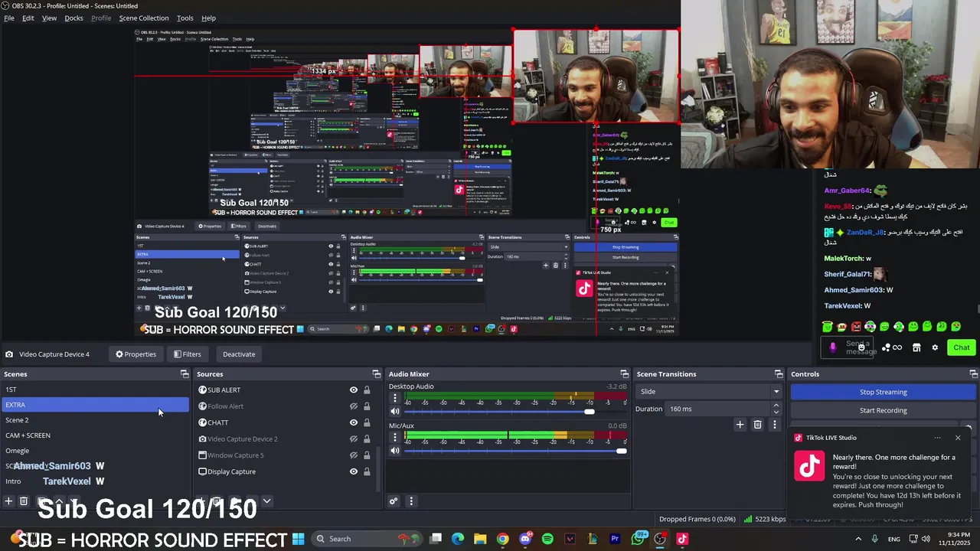The height and width of the screenshot is (551, 980).
Task: Remove selected scene with trash icon
Action: [24, 501]
